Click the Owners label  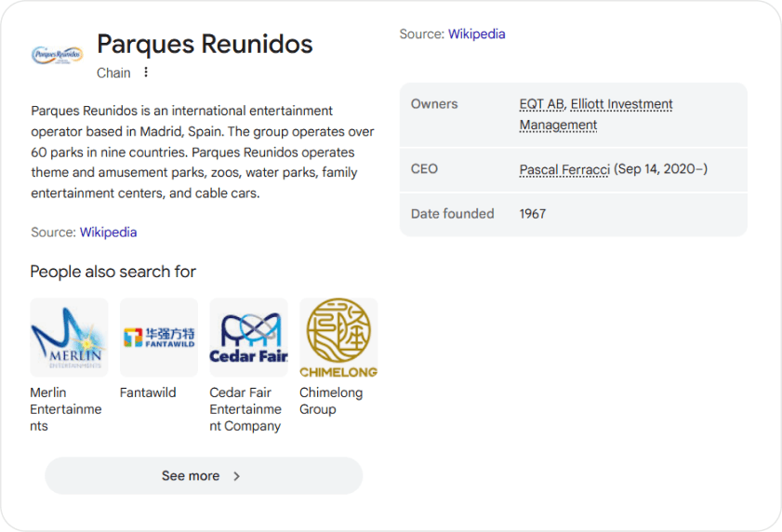434,104
